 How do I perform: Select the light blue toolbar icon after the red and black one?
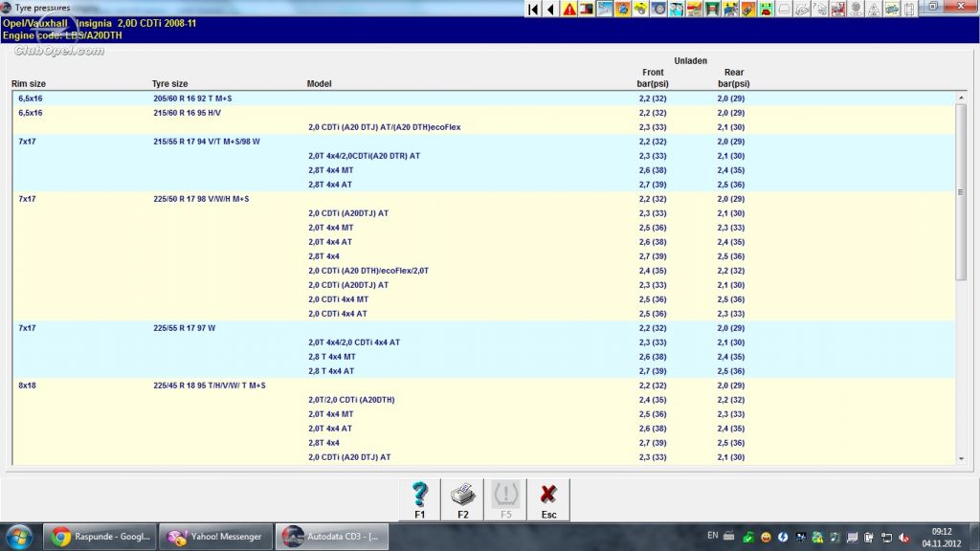(x=605, y=9)
